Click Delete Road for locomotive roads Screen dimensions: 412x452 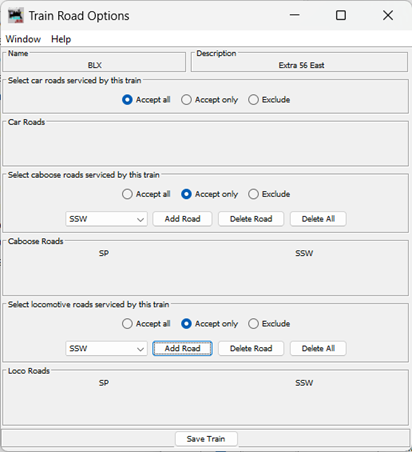tap(251, 349)
